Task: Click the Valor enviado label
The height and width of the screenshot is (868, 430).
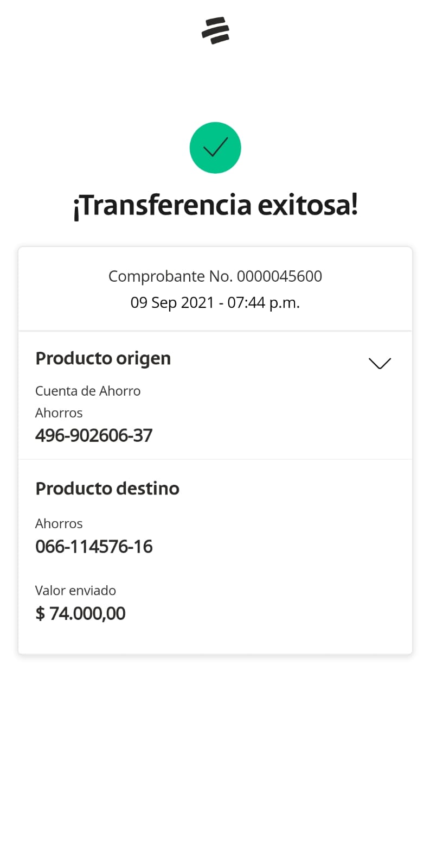Action: (x=75, y=591)
